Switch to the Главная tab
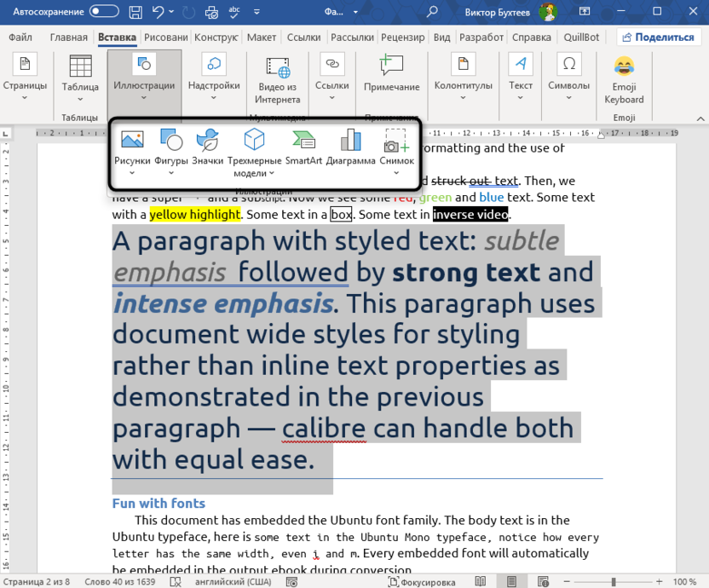The image size is (709, 588). (x=68, y=37)
